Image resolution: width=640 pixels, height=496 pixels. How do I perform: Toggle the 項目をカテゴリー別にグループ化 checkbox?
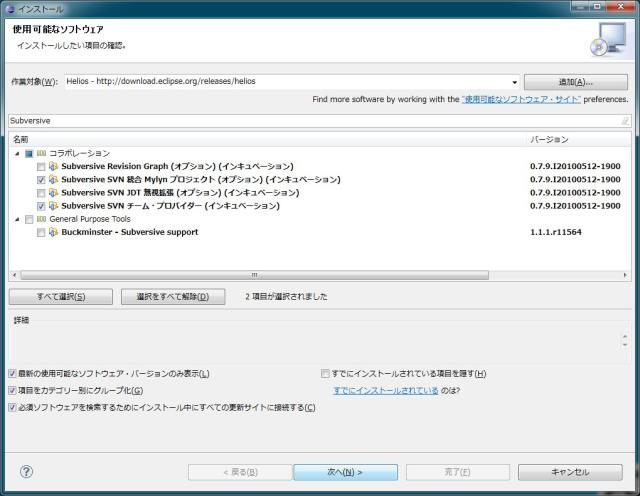point(12,390)
